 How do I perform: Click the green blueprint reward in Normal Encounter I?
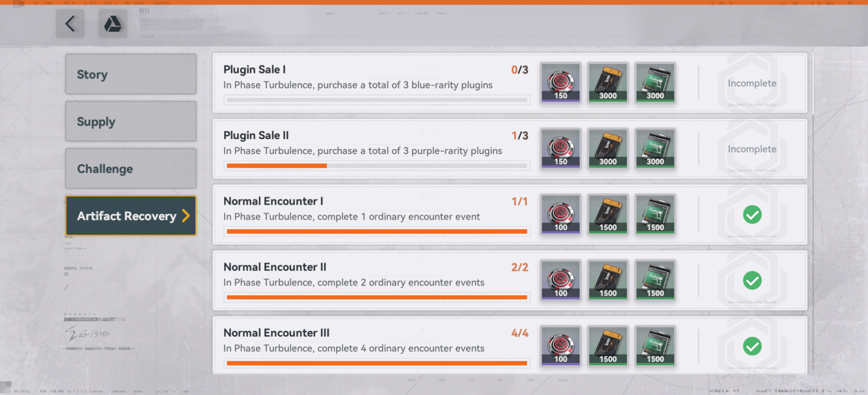click(x=655, y=214)
